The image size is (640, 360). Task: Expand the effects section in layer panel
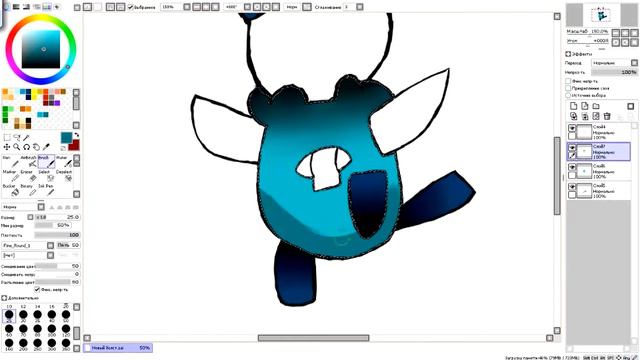pyautogui.click(x=568, y=54)
